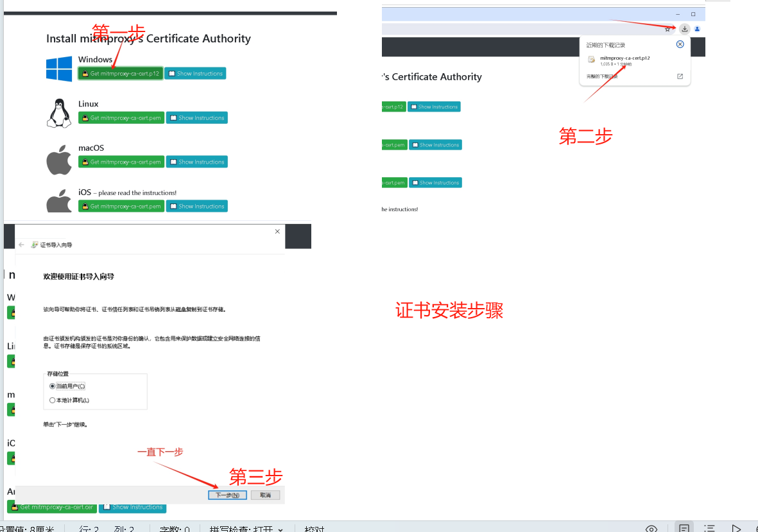Close the 近期的下载记录 popup
Viewport: 758px width, 532px height.
click(x=680, y=44)
